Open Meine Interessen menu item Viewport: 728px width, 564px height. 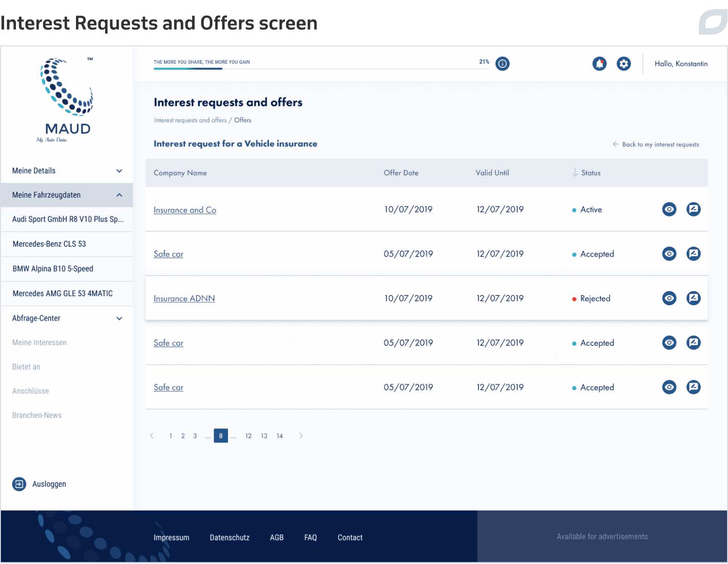pyautogui.click(x=40, y=342)
